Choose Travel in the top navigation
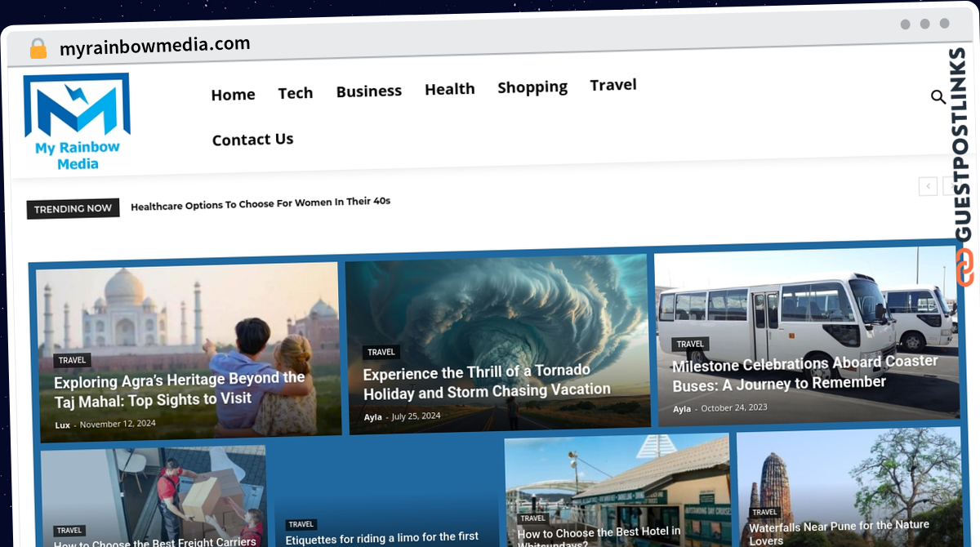Image resolution: width=980 pixels, height=547 pixels. tap(613, 85)
